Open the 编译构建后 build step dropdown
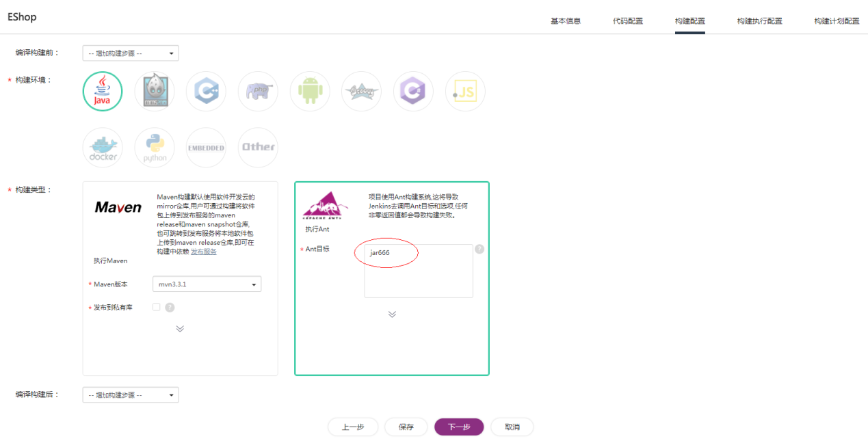The width and height of the screenshot is (868, 443). 131,395
